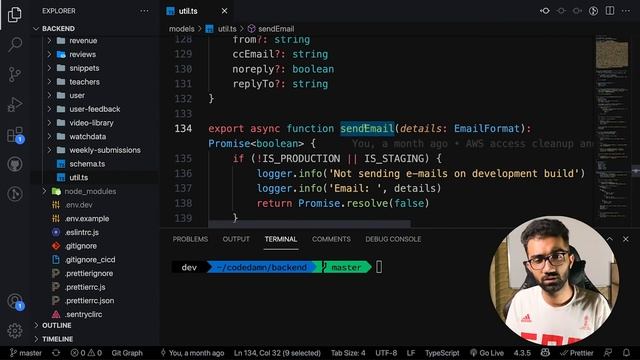Expand the TIMELINE section
Image resolution: width=640 pixels, height=360 pixels.
[58, 339]
